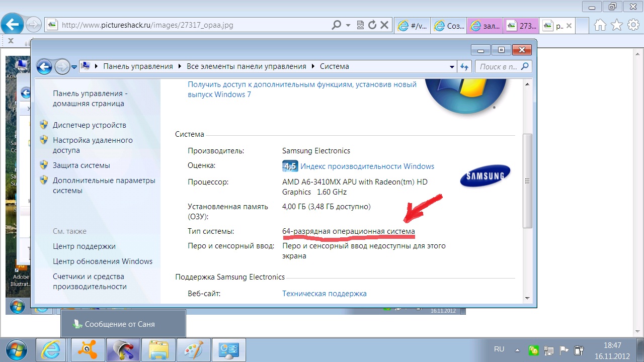644x362 pixels.
Task: Open "Защита системы" link
Action: (x=82, y=165)
